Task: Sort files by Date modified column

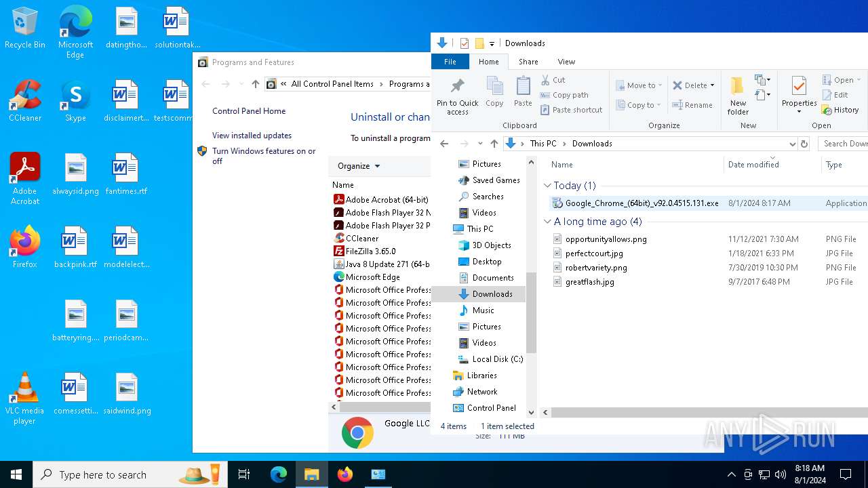Action: tap(772, 165)
